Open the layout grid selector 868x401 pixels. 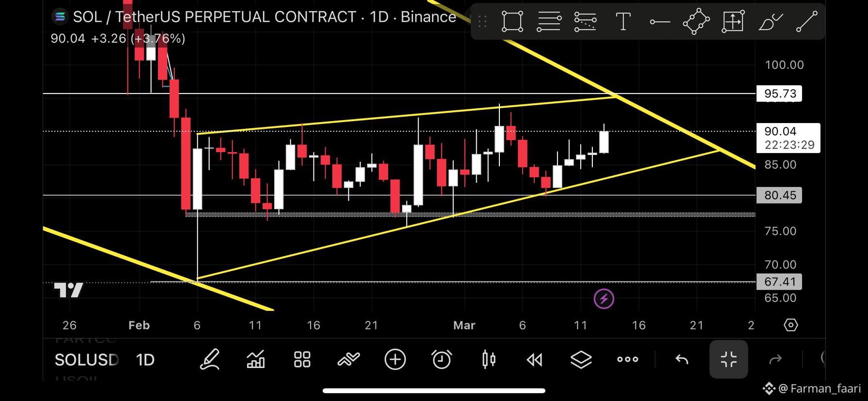pyautogui.click(x=302, y=359)
